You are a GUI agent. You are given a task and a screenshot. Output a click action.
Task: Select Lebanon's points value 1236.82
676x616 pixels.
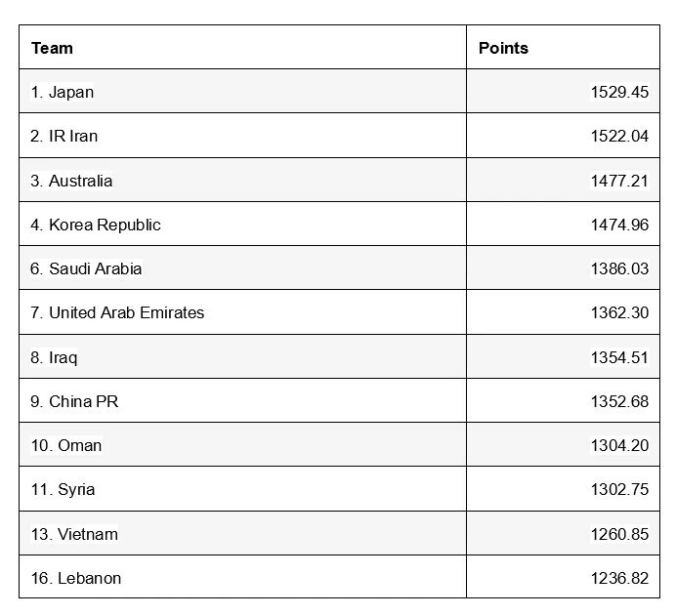tap(619, 578)
